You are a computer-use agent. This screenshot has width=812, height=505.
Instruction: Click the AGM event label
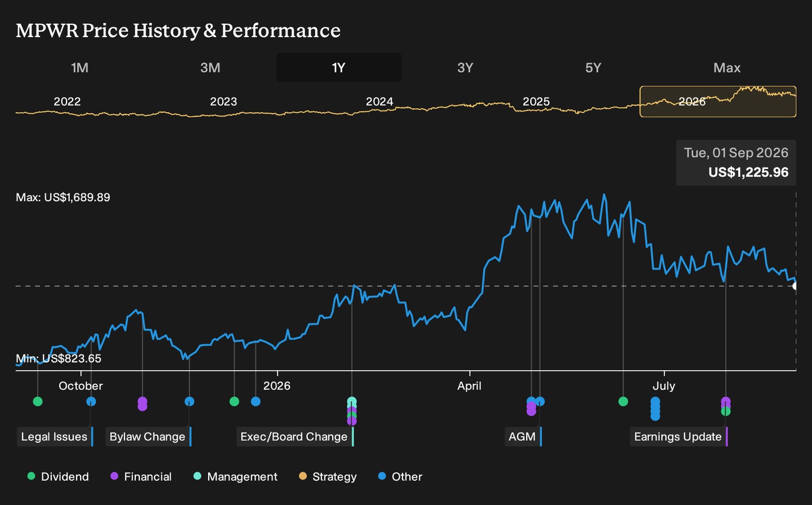(523, 437)
